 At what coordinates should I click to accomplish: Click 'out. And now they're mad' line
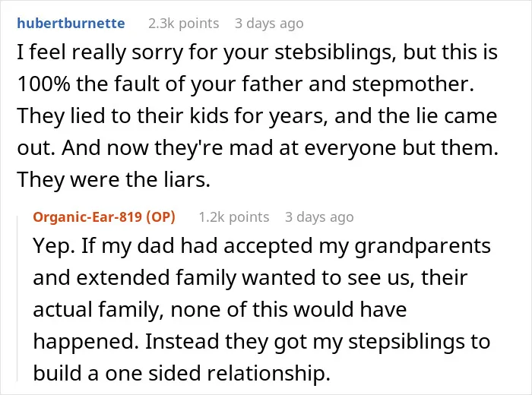click(258, 148)
